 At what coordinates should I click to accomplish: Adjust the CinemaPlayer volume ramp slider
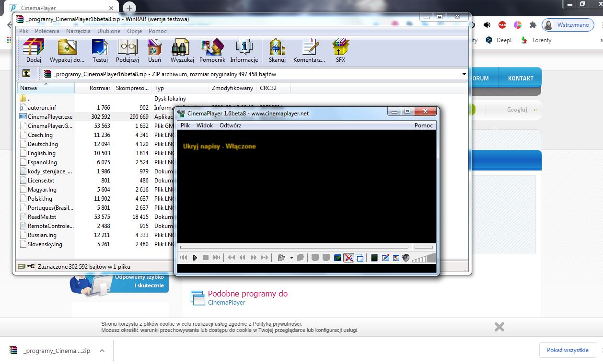424,258
